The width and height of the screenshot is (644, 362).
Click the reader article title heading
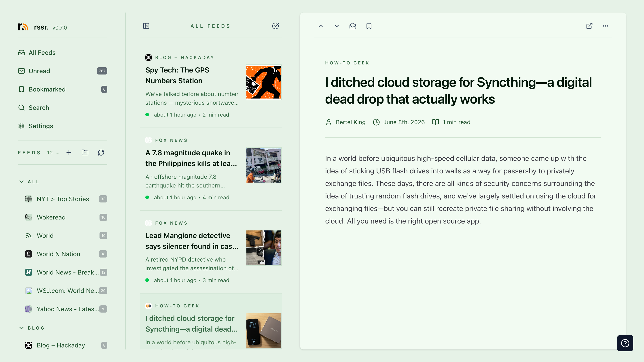point(458,91)
